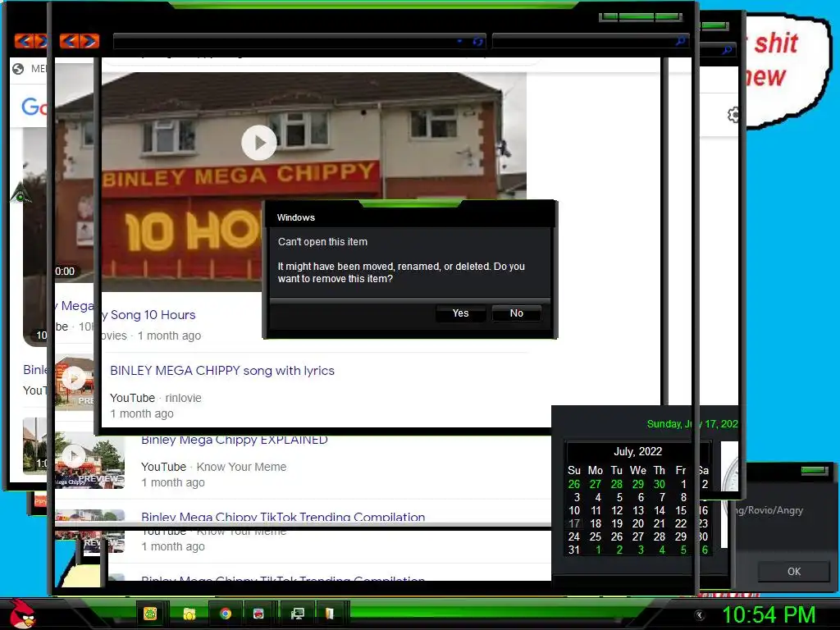
Task: Click Yes in the Windows dialog
Action: click(460, 313)
